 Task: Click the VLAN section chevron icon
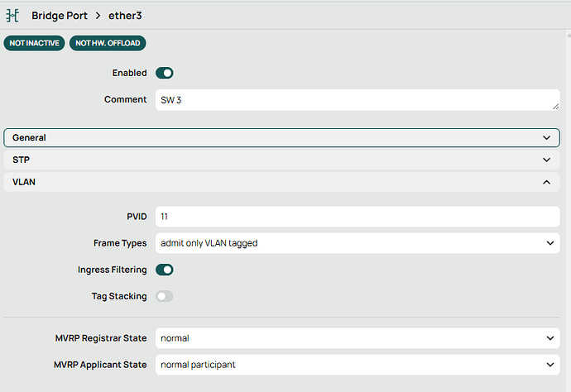point(546,181)
